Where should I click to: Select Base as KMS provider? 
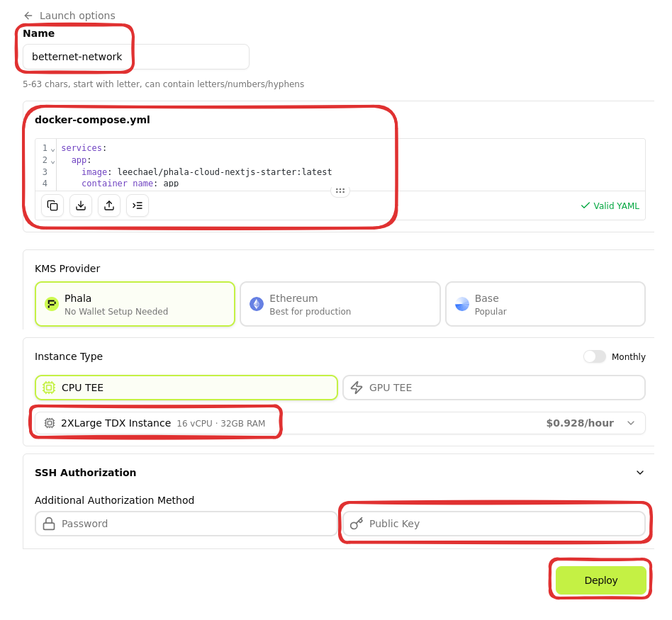tap(544, 304)
